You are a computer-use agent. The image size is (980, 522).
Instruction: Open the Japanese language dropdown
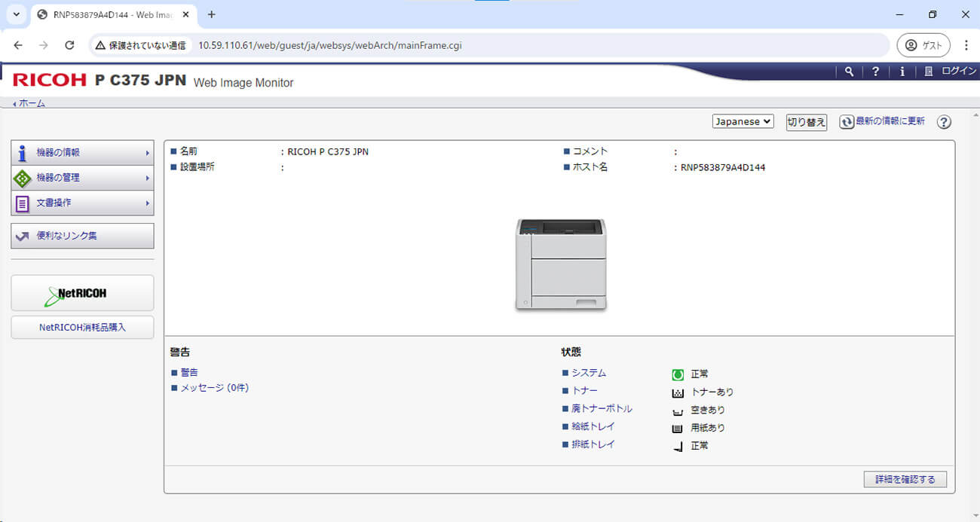click(743, 121)
